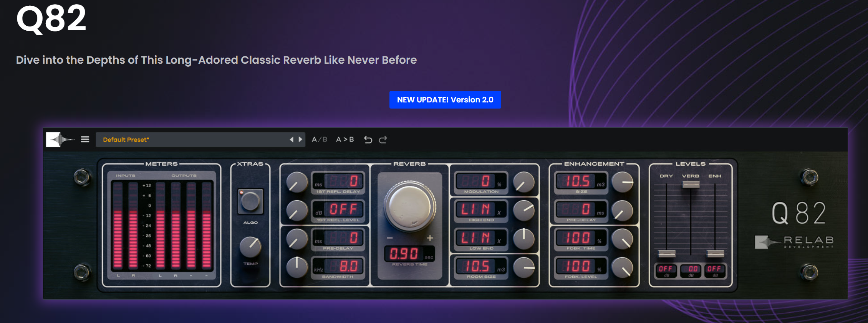Click the ENH level fader handle
The height and width of the screenshot is (323, 868).
point(716,254)
